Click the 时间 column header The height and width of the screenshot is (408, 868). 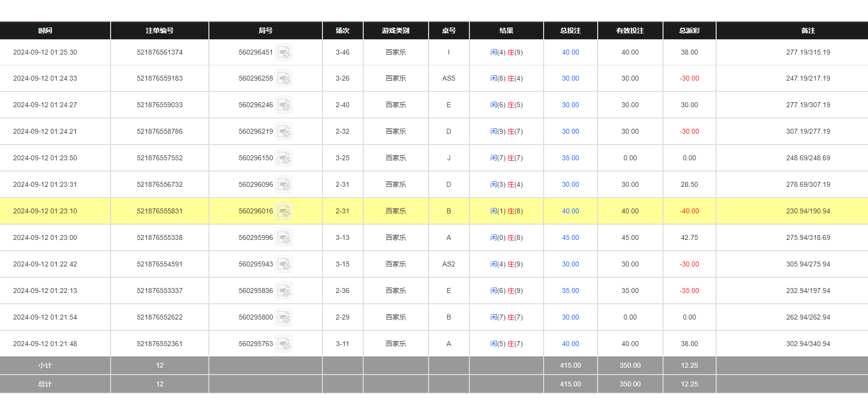tap(45, 30)
